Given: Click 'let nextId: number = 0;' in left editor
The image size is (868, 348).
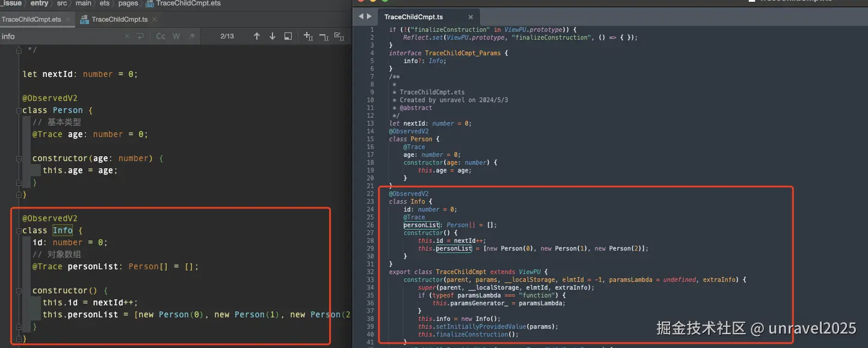Looking at the screenshot, I should [80, 75].
